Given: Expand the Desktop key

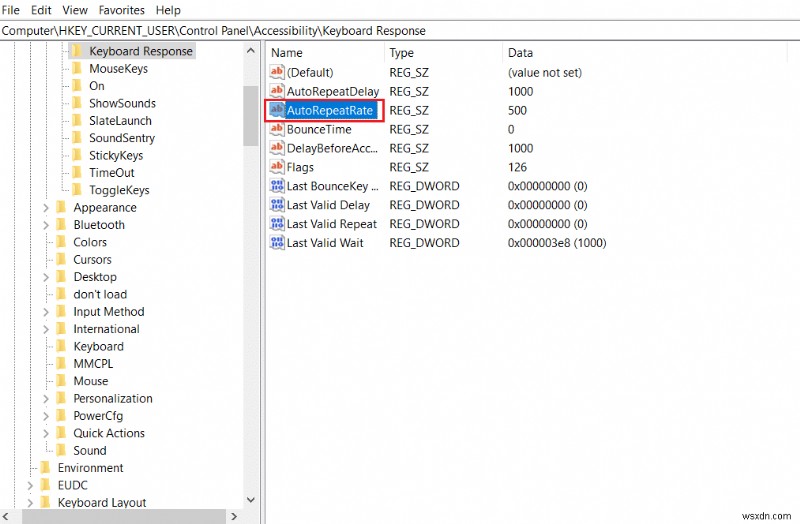Looking at the screenshot, I should click(45, 277).
